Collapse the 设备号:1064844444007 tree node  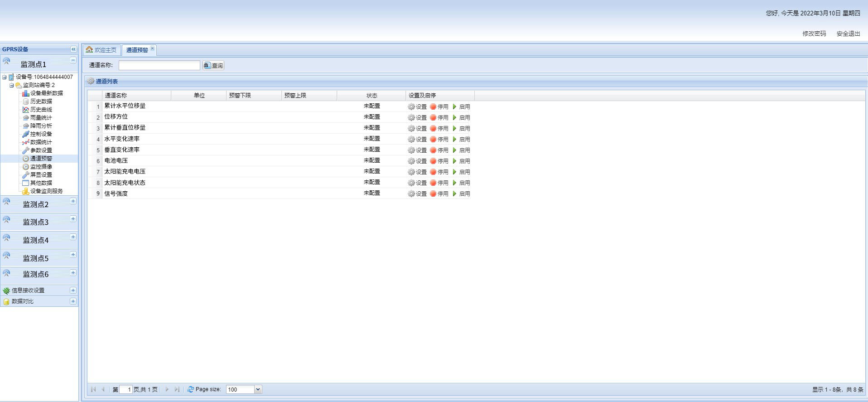point(5,77)
